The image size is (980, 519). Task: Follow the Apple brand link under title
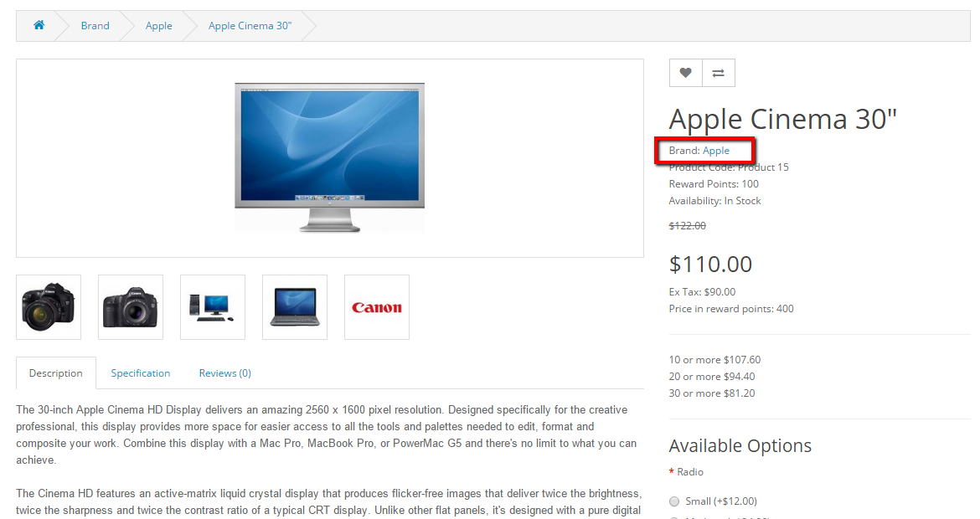pyautogui.click(x=715, y=151)
